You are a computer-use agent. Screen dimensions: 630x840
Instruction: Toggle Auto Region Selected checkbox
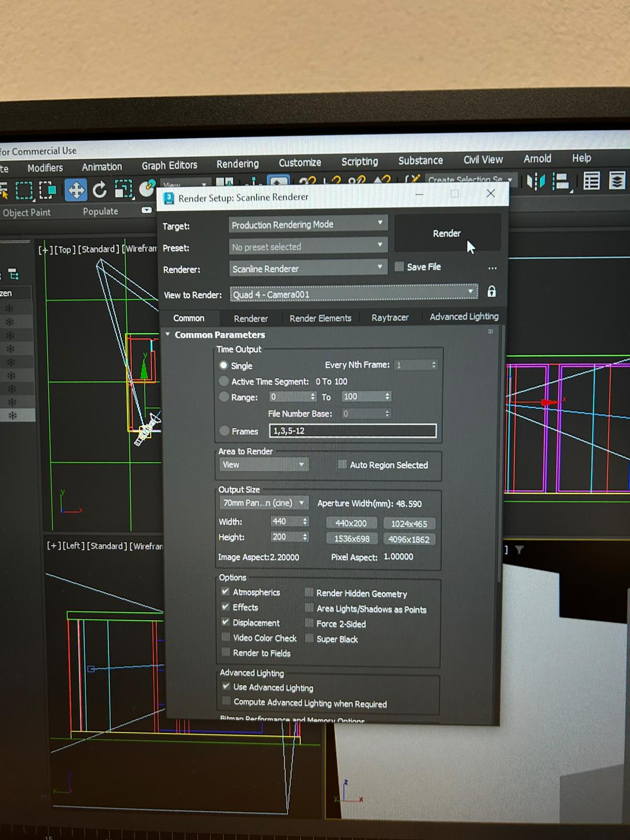pyautogui.click(x=342, y=464)
